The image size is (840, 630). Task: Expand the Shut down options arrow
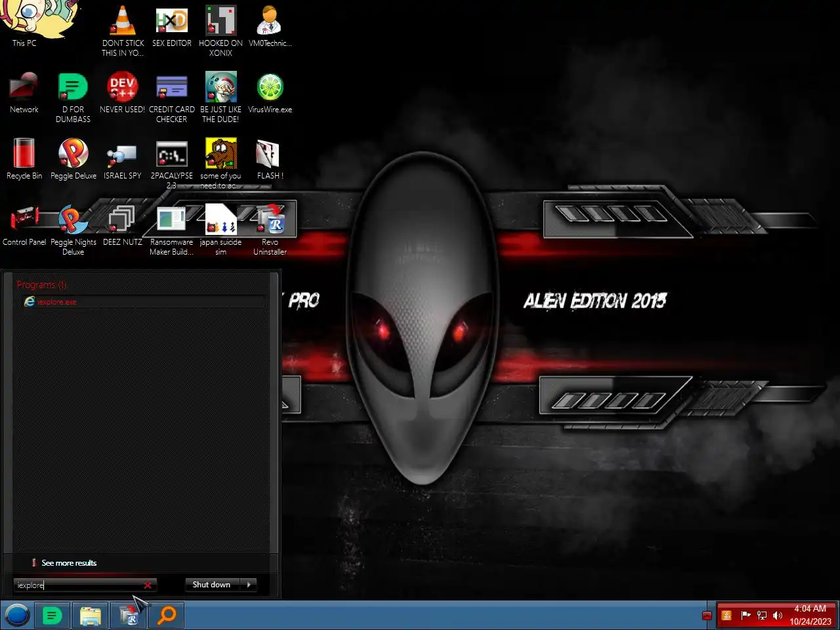249,585
